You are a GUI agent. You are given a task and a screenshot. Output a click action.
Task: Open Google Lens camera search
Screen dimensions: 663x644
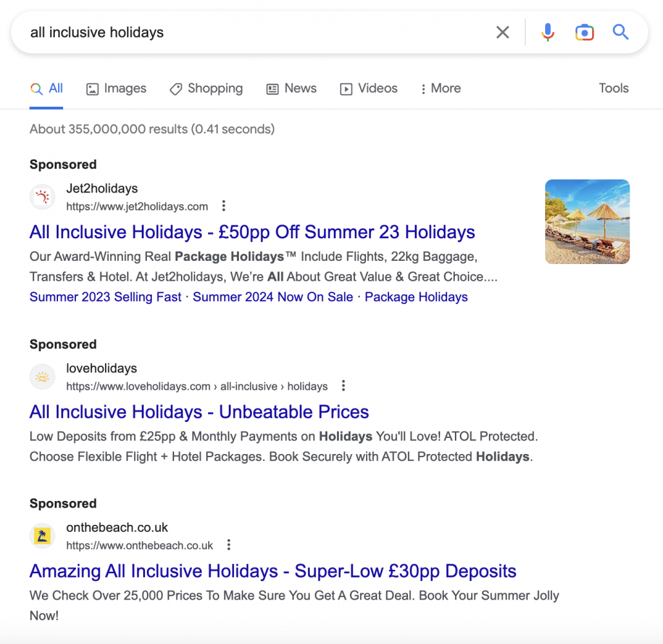(x=584, y=32)
